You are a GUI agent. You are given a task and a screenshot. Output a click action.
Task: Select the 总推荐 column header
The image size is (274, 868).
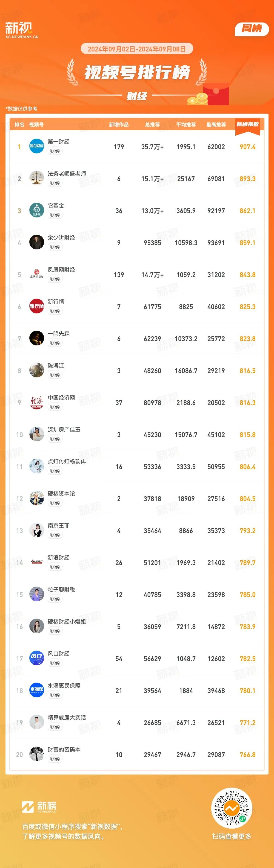click(153, 125)
